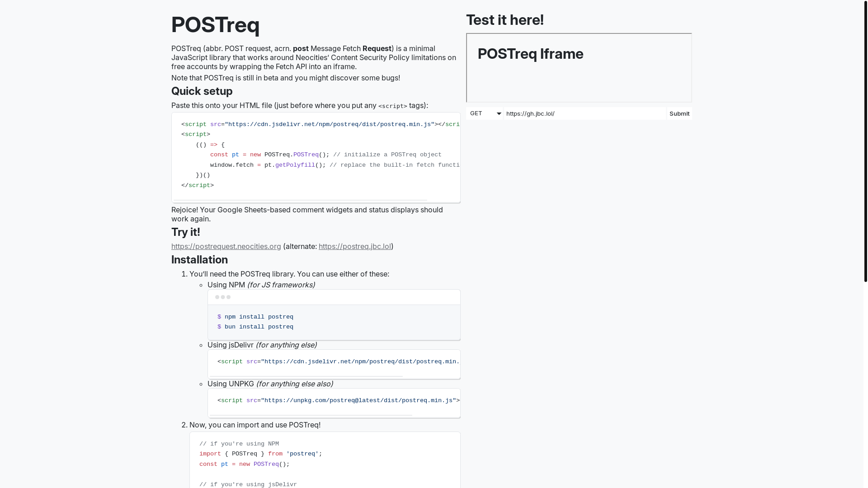Open the GET method dropdown
This screenshot has height=488, width=868.
485,113
